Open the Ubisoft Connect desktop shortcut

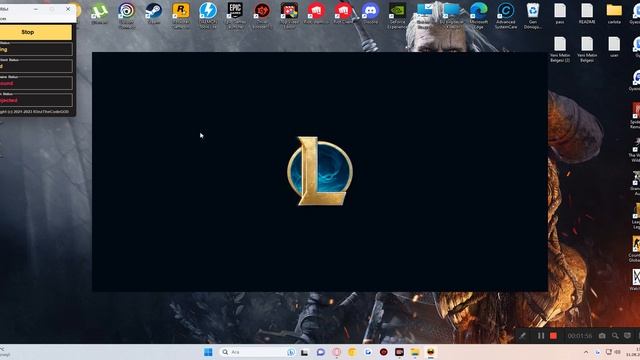127,15
